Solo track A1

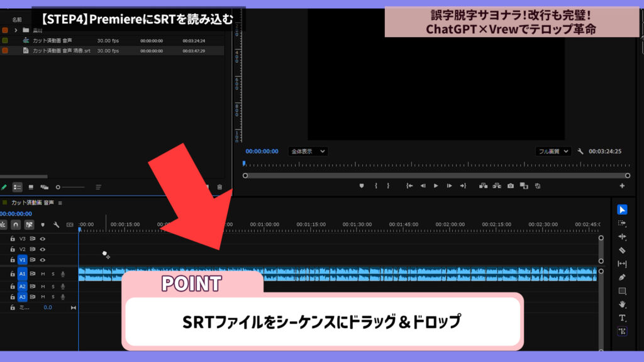click(x=53, y=274)
